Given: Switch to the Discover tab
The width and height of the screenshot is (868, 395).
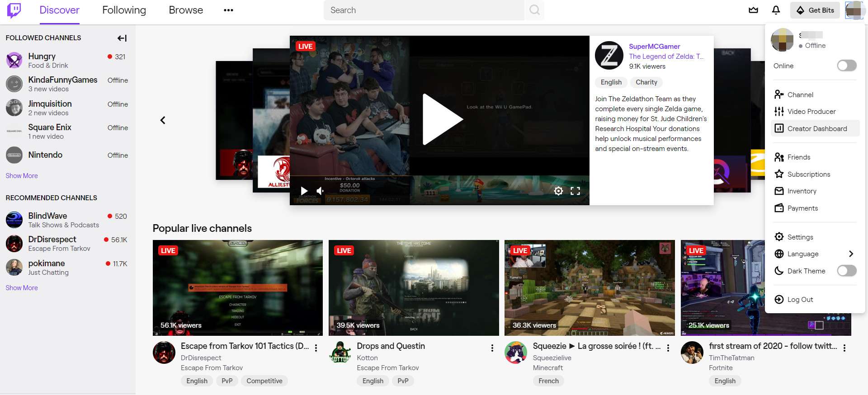Looking at the screenshot, I should [x=59, y=10].
